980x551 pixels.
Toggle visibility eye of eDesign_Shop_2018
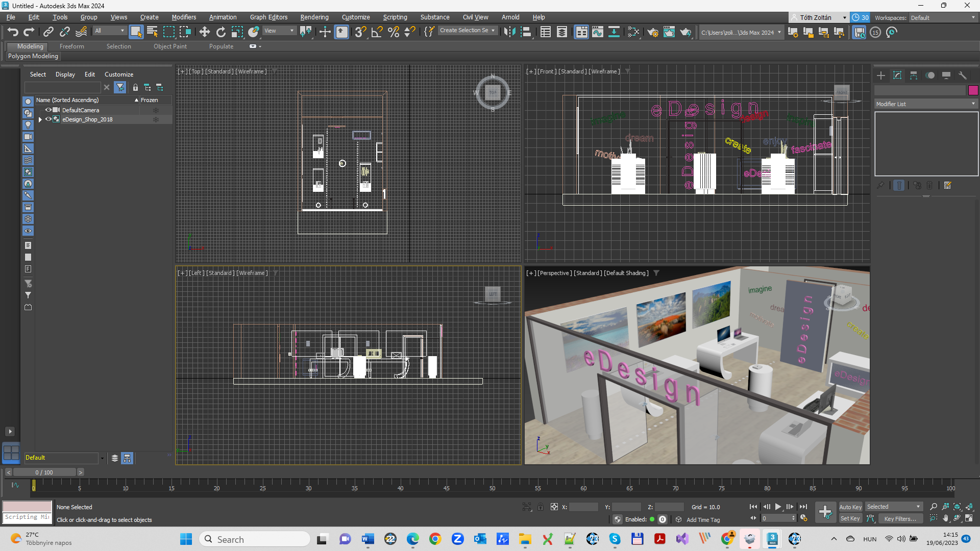click(48, 119)
